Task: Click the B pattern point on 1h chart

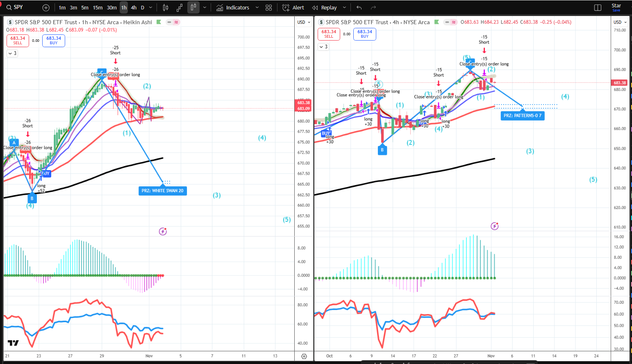Action: click(x=32, y=198)
